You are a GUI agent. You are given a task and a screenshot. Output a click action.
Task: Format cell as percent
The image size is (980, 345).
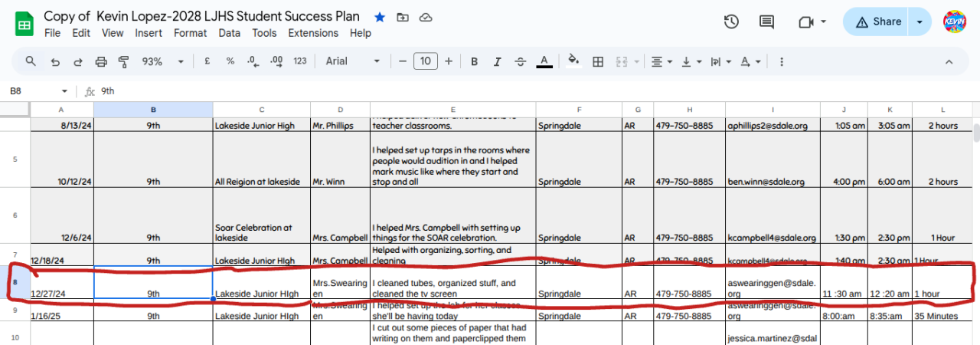tap(230, 61)
